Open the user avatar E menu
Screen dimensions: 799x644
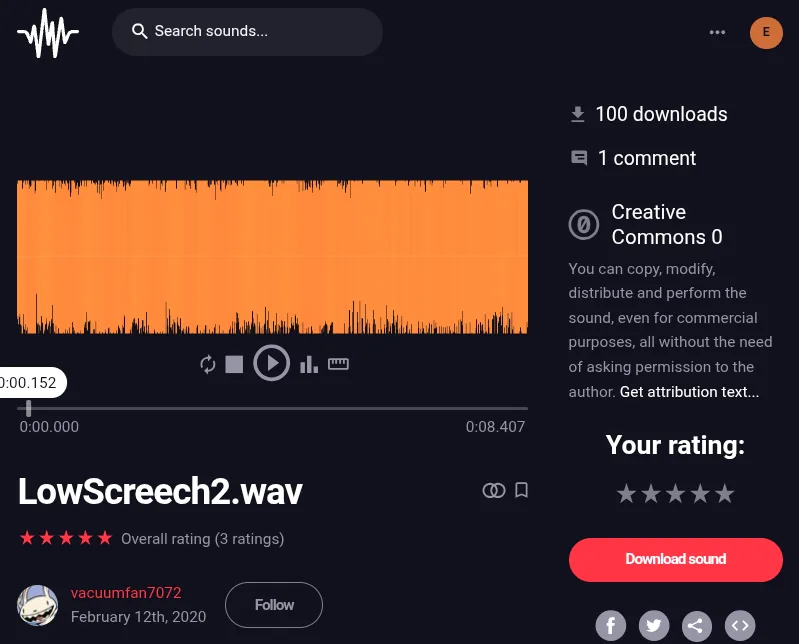[766, 33]
